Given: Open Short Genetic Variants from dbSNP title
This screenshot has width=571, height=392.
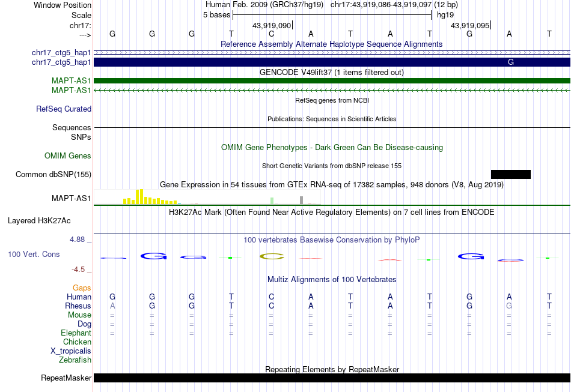Looking at the screenshot, I should point(332,166).
